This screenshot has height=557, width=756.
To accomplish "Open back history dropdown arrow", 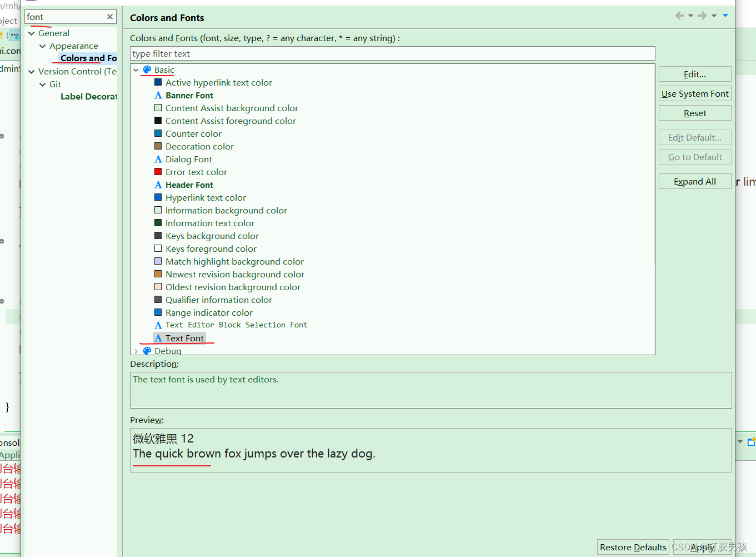I will 690,16.
